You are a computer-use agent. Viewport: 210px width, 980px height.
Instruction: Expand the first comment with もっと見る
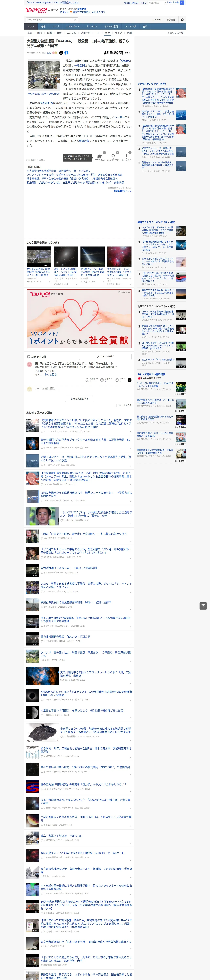pyautogui.click(x=50, y=375)
